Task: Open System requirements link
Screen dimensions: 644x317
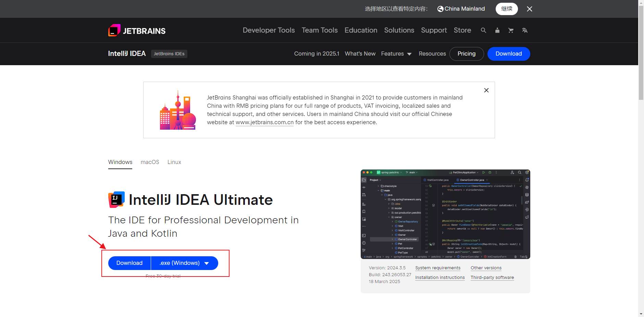Action: click(x=438, y=268)
